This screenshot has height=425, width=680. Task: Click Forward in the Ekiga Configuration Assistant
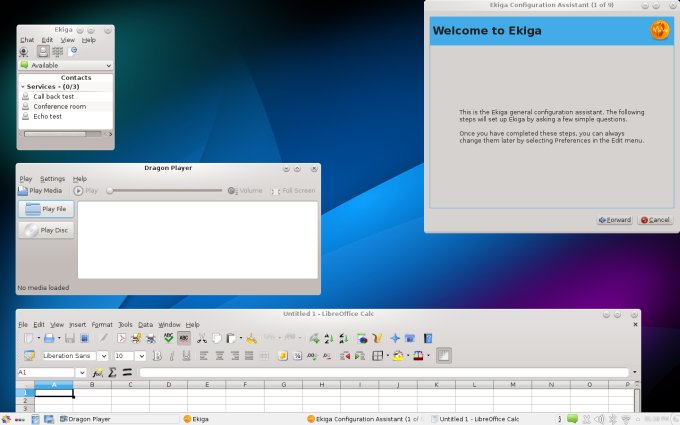click(614, 220)
